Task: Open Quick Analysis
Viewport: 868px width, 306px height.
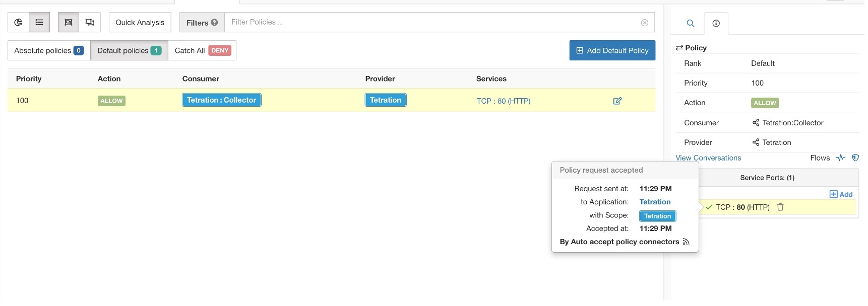Action: click(x=140, y=22)
